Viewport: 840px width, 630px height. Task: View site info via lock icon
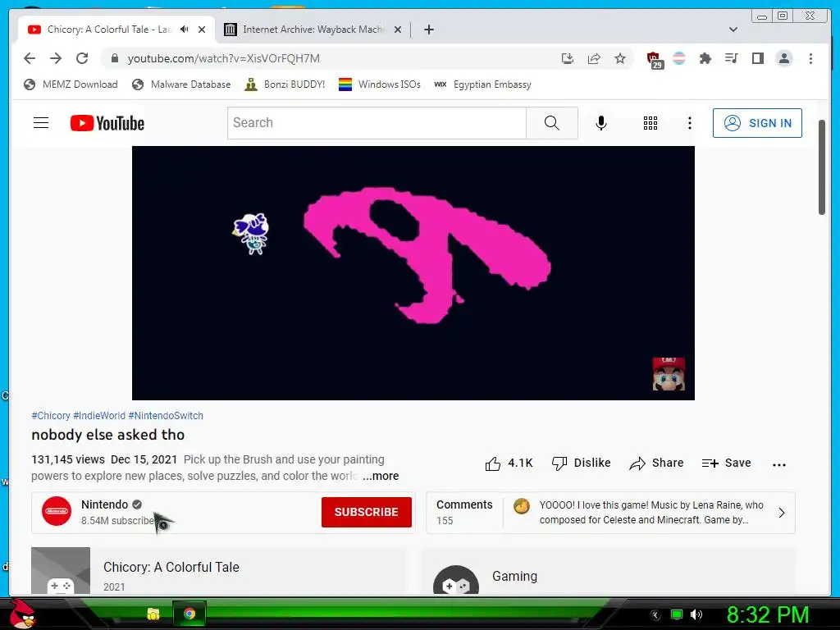pyautogui.click(x=114, y=58)
